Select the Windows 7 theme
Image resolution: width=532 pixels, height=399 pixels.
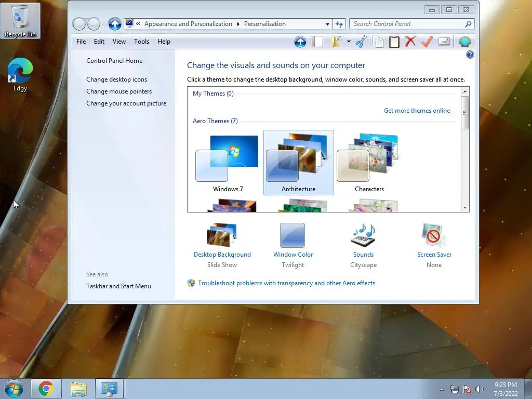pos(228,163)
